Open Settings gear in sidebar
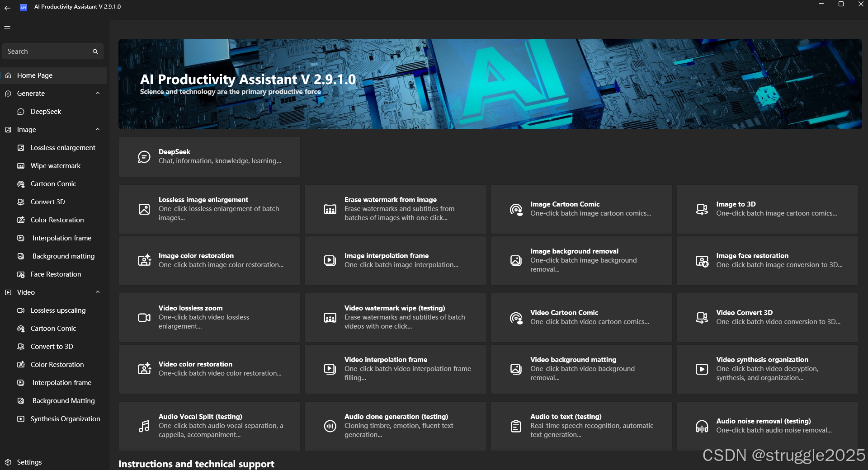The height and width of the screenshot is (470, 868). pyautogui.click(x=8, y=462)
